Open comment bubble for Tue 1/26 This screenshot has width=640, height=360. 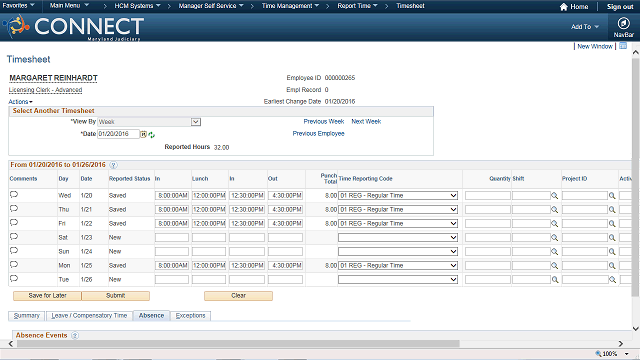14,279
